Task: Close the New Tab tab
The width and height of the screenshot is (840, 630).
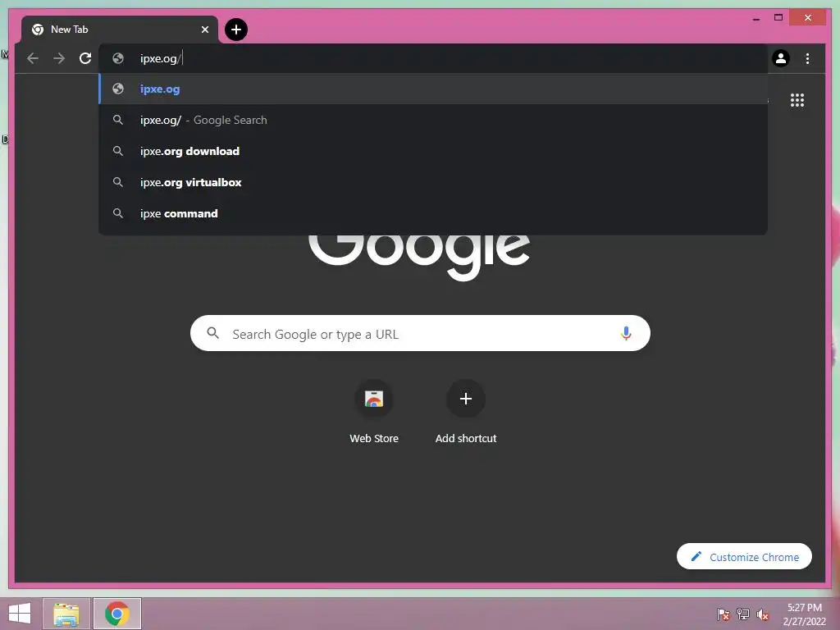Action: [x=204, y=30]
